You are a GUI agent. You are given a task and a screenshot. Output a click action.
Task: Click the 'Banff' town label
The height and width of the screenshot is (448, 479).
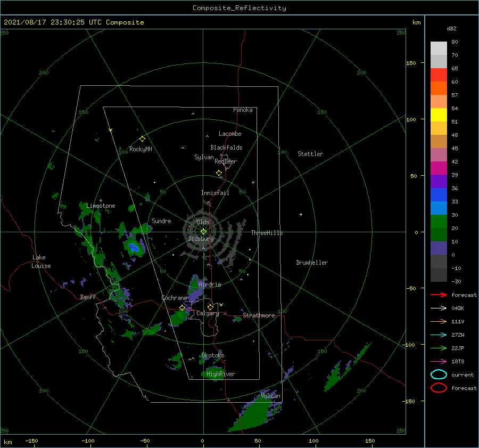[x=88, y=297]
